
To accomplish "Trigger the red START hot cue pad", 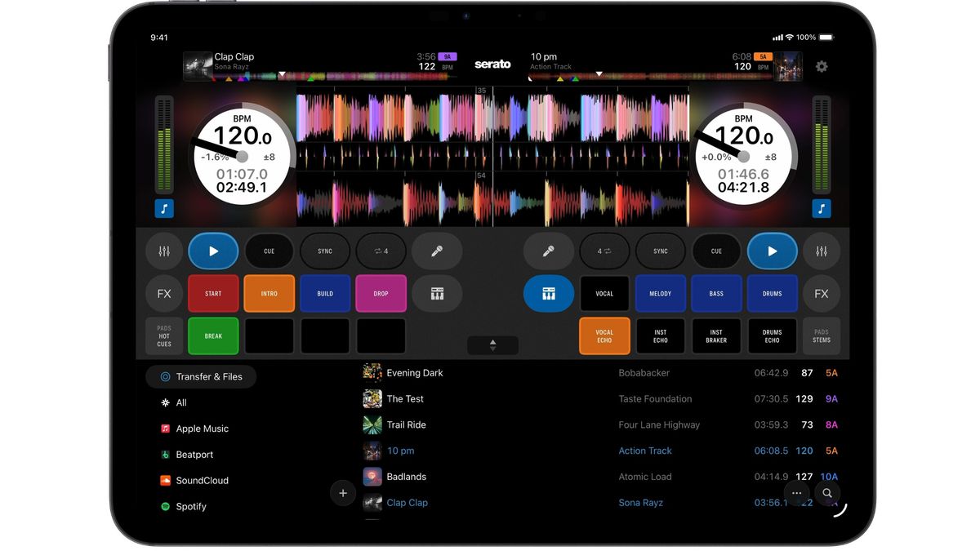I will click(x=213, y=294).
